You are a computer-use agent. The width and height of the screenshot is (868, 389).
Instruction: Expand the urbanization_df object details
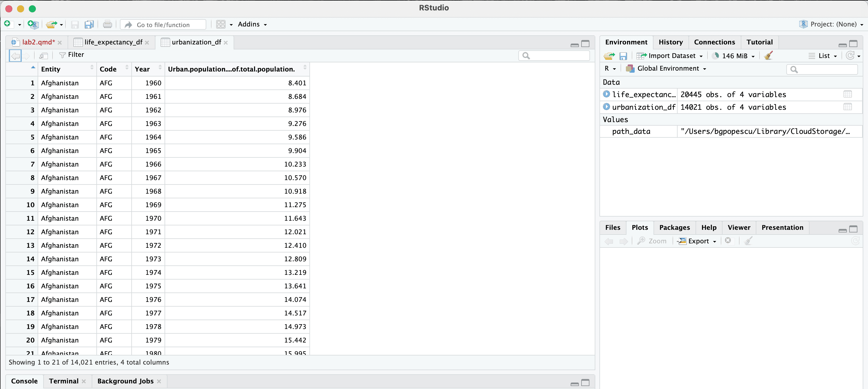[x=606, y=107]
